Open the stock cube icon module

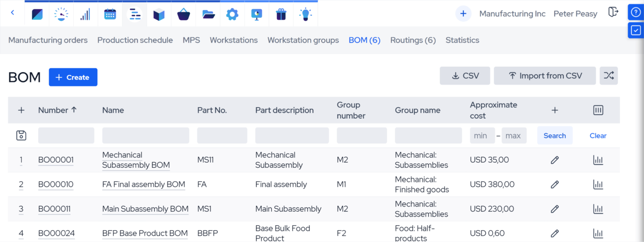coord(159,14)
